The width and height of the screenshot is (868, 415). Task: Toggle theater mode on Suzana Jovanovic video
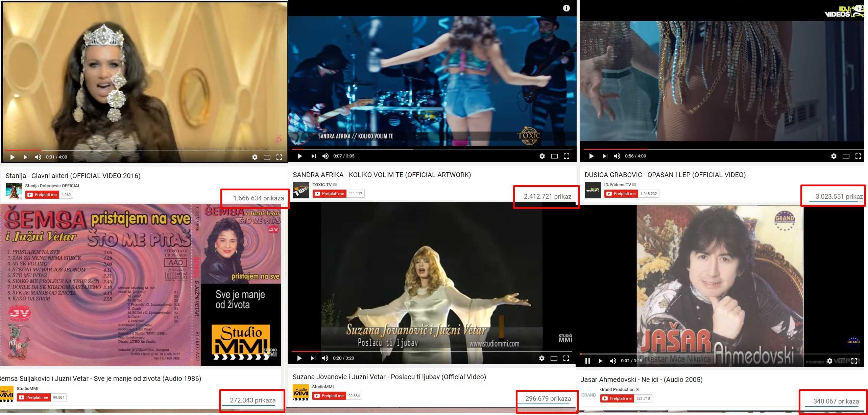[x=554, y=358]
